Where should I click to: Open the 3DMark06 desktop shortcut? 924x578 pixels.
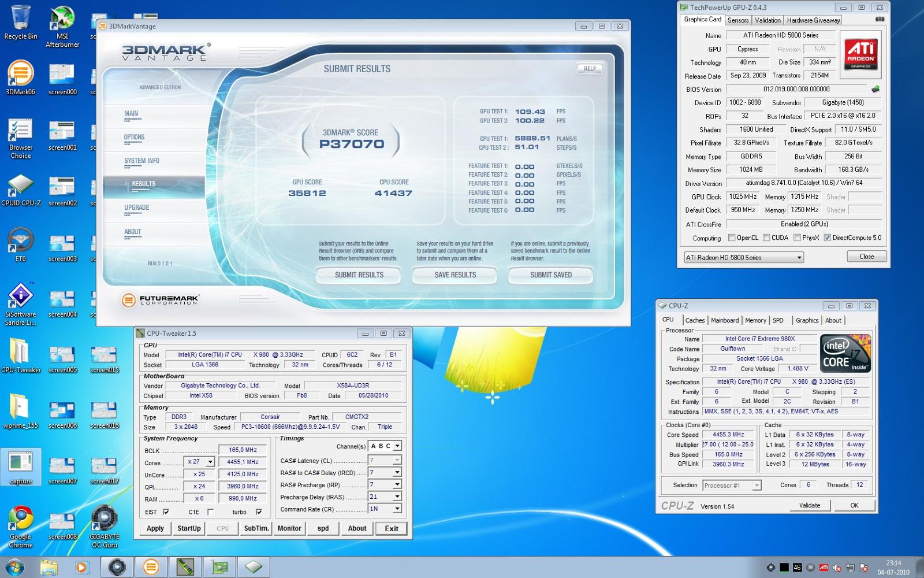tap(21, 77)
